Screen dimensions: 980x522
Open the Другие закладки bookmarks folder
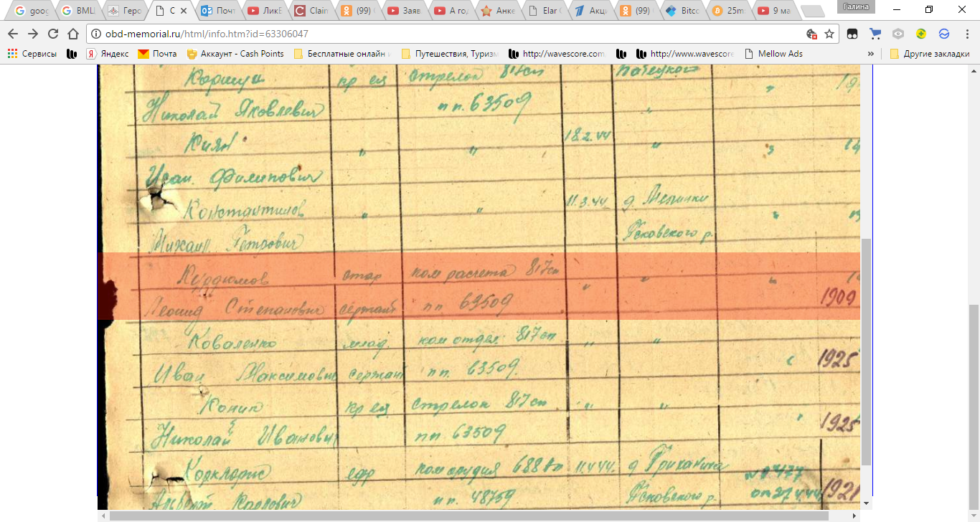point(930,54)
